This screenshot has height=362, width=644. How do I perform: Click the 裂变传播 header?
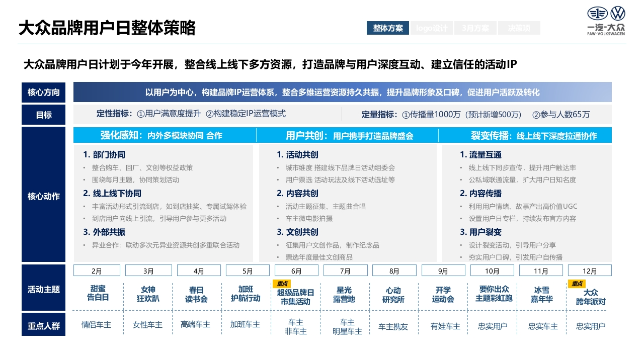(x=525, y=136)
